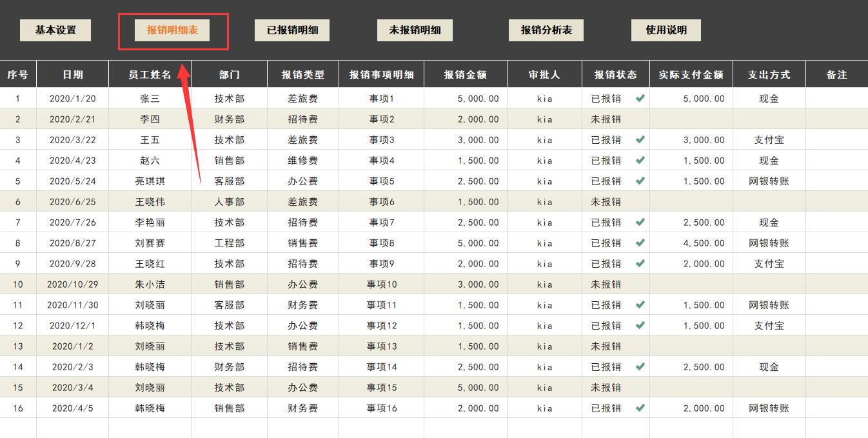Select 朱小洁's 未报销 status cell
This screenshot has width=868, height=438.
click(x=615, y=284)
